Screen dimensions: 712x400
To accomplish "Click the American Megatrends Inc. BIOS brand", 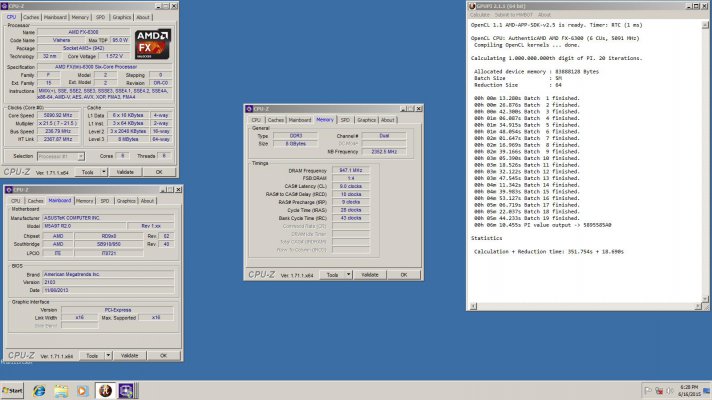I will (x=108, y=274).
